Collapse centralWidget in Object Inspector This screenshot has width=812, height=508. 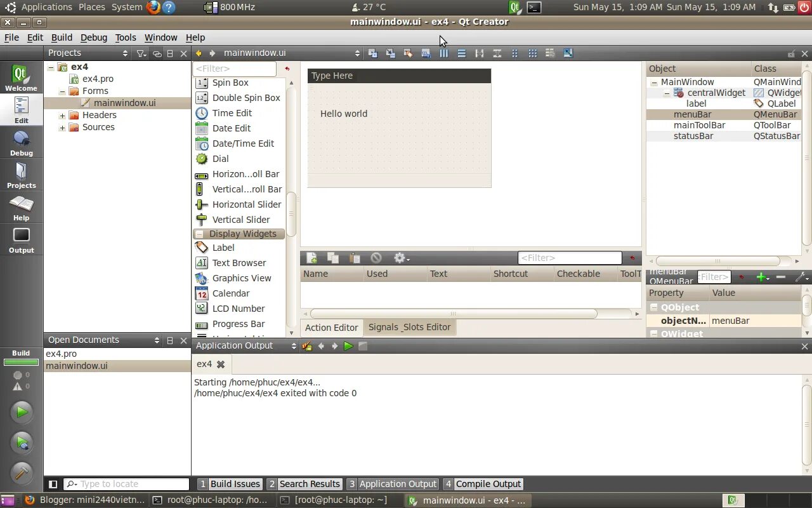pyautogui.click(x=667, y=93)
